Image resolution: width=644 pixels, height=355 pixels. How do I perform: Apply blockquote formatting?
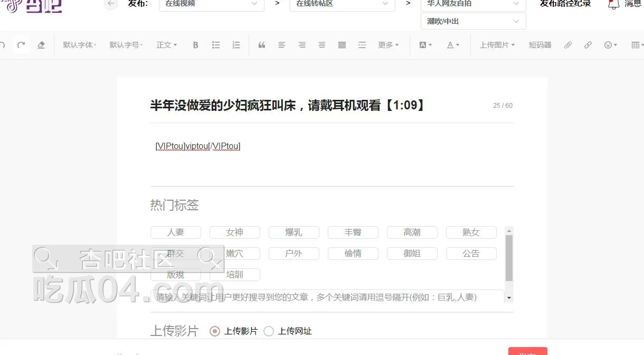pyautogui.click(x=261, y=45)
